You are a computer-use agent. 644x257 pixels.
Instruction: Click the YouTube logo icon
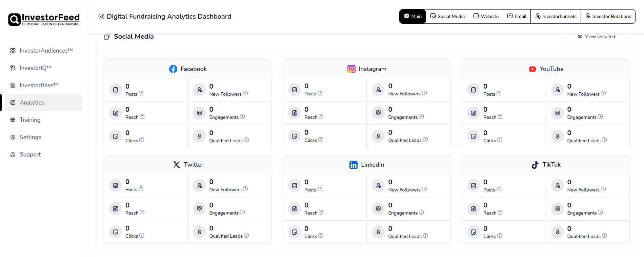click(532, 69)
